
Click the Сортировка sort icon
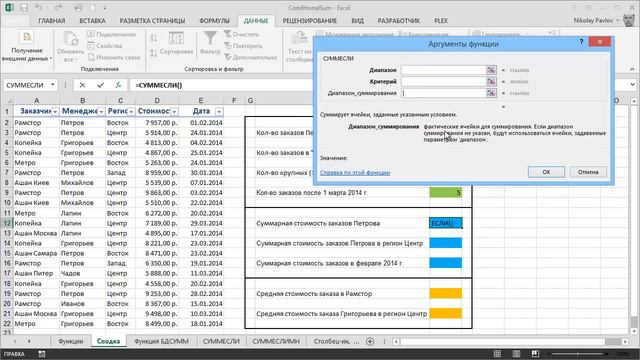pyautogui.click(x=176, y=44)
